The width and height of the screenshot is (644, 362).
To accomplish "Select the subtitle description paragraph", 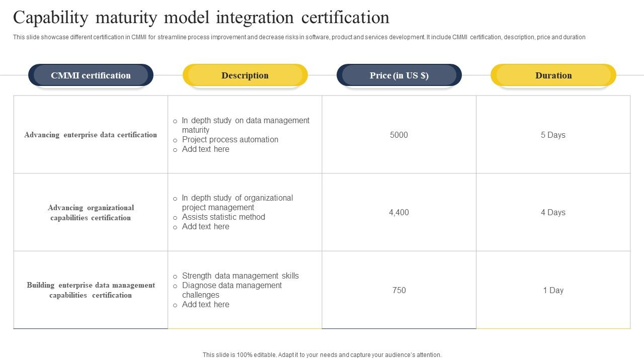I will click(299, 37).
